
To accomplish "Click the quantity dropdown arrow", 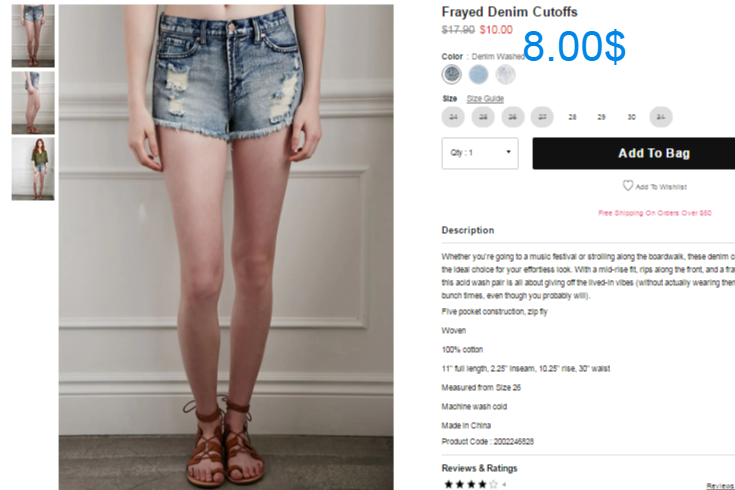I will (508, 152).
